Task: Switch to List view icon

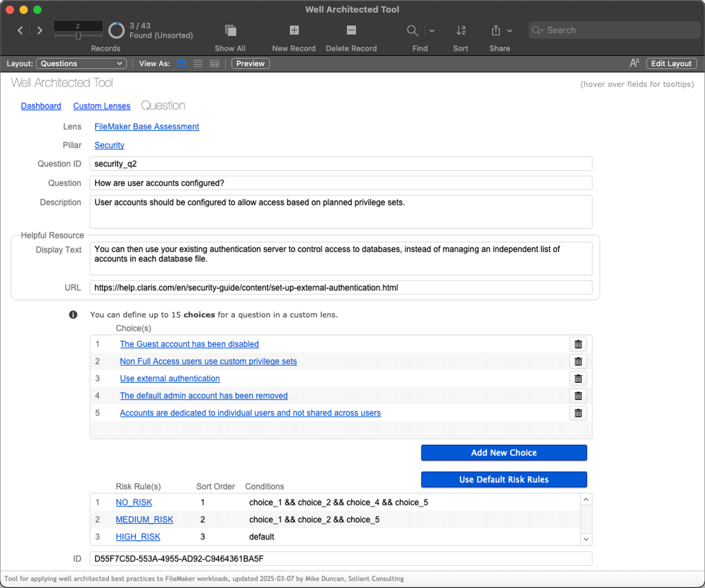Action: click(x=198, y=63)
